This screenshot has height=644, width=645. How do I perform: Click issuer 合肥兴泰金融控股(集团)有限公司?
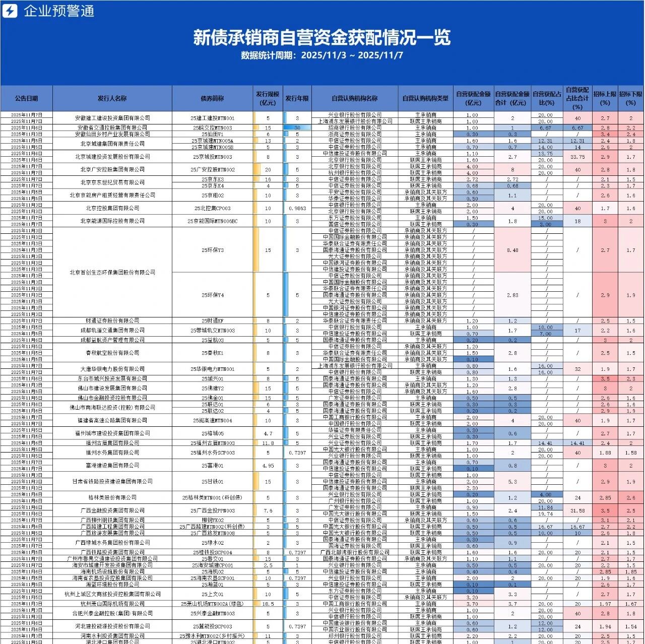112,613
